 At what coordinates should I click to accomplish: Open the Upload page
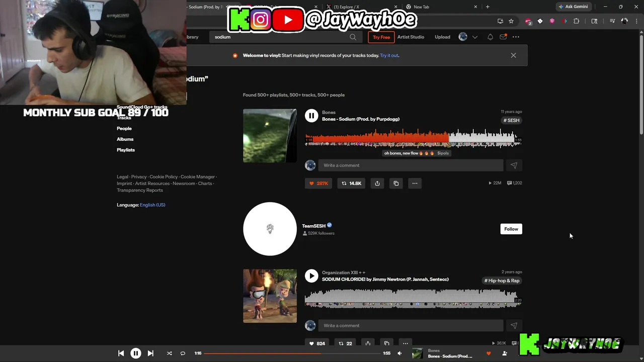click(442, 37)
